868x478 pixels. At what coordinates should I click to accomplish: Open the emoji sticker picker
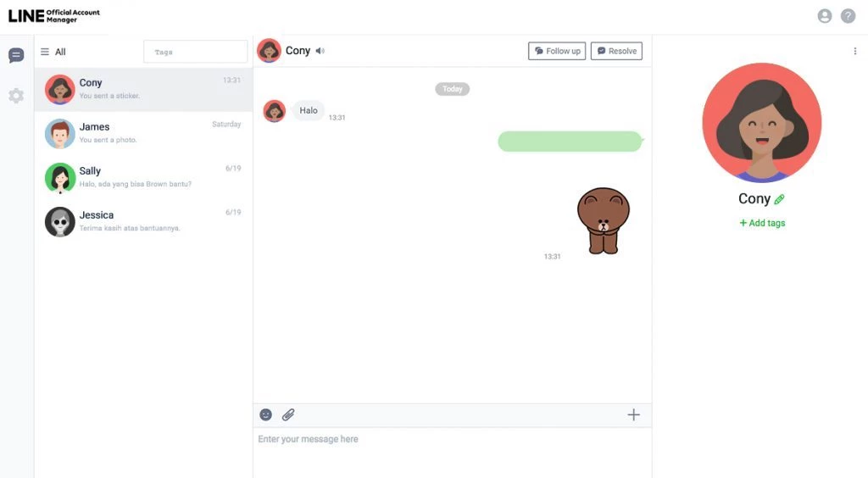[265, 414]
